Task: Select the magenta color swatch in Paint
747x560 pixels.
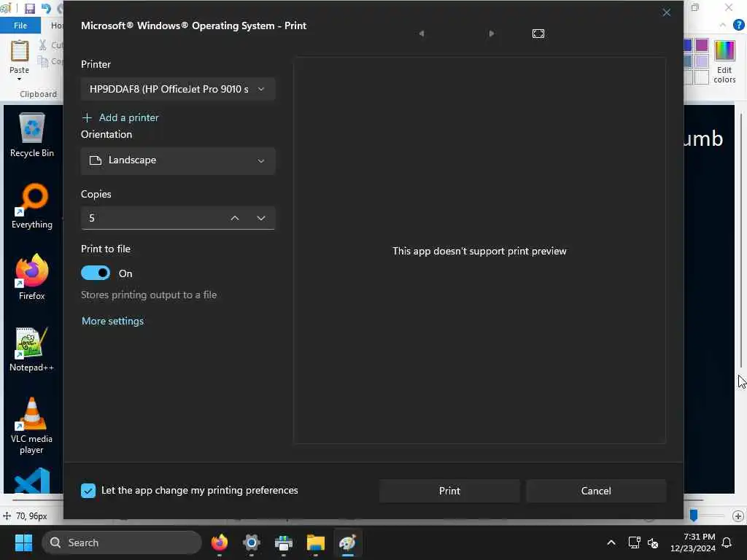Action: [x=702, y=45]
